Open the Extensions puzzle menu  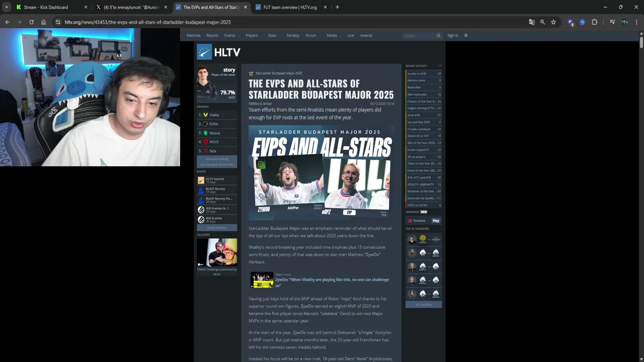click(594, 22)
